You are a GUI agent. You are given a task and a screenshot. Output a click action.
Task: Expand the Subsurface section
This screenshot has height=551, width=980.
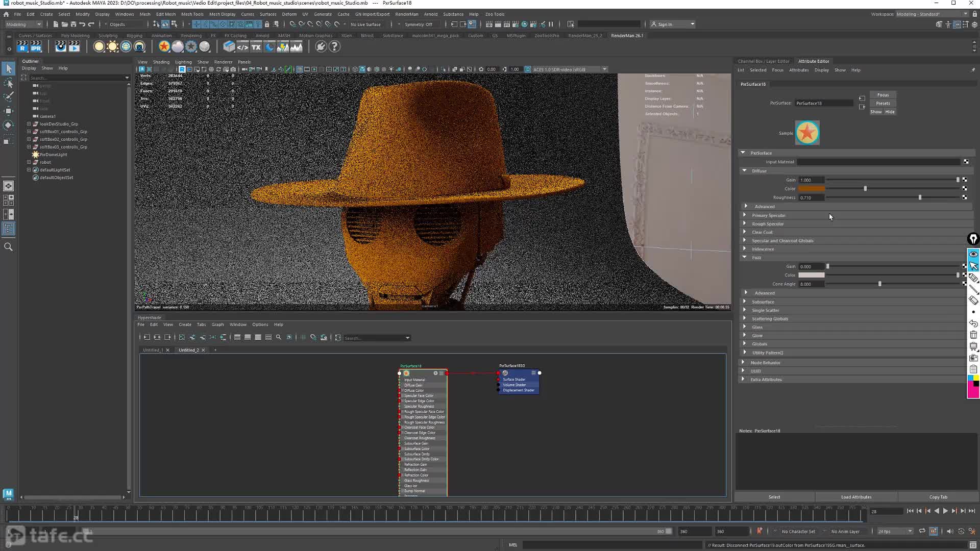[x=745, y=302]
